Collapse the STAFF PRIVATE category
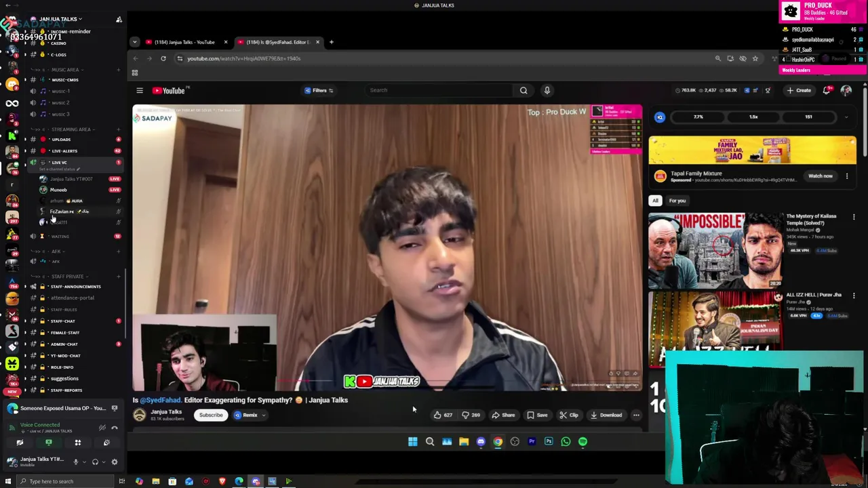868x488 pixels. click(67, 277)
